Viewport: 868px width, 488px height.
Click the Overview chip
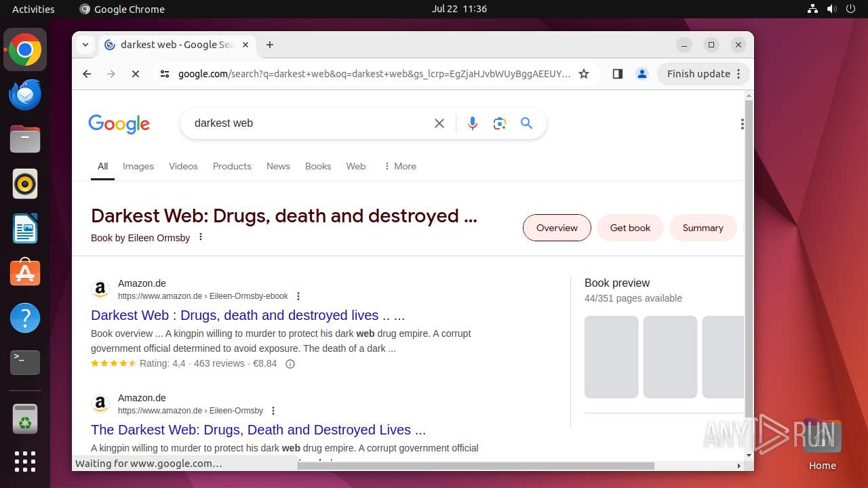pyautogui.click(x=557, y=228)
